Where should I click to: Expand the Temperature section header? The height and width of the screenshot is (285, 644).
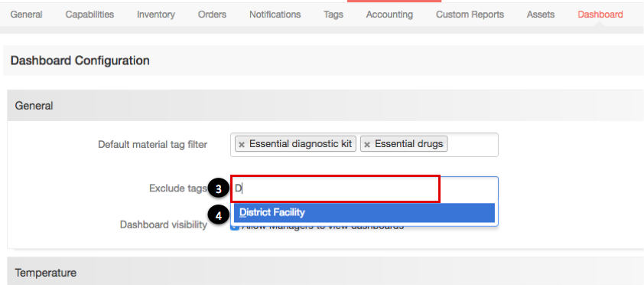pos(325,271)
